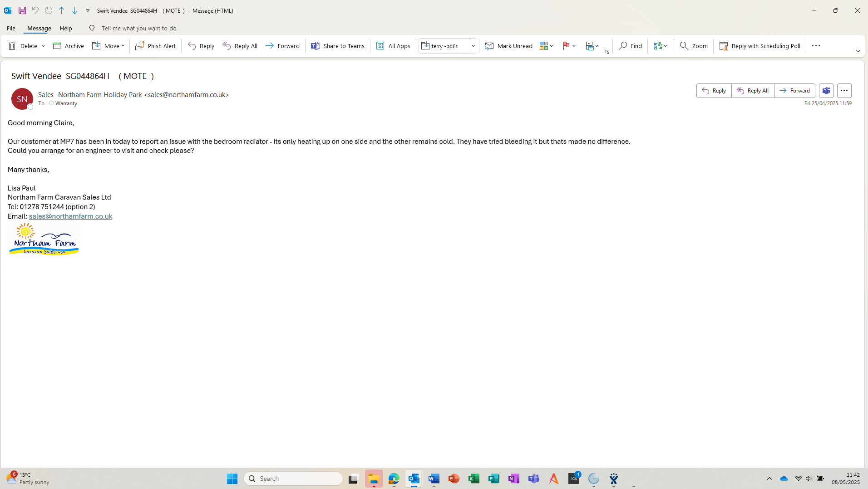
Task: Click Forward in the message header
Action: click(x=794, y=91)
